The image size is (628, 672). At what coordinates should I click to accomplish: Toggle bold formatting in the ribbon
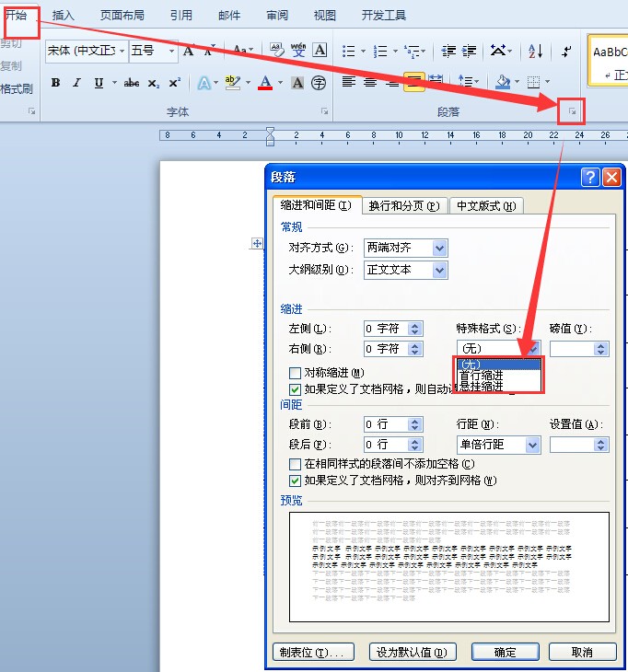point(56,83)
